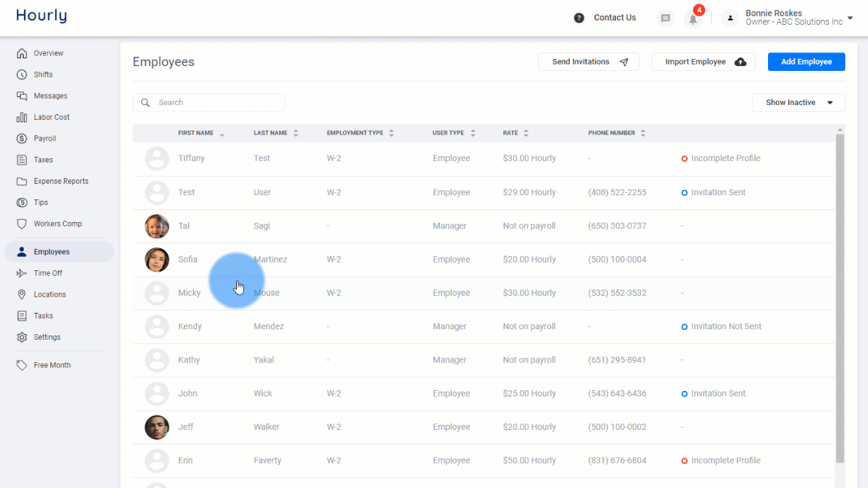Open the chat bubble icon in header
This screenshot has height=488, width=868.
click(665, 18)
